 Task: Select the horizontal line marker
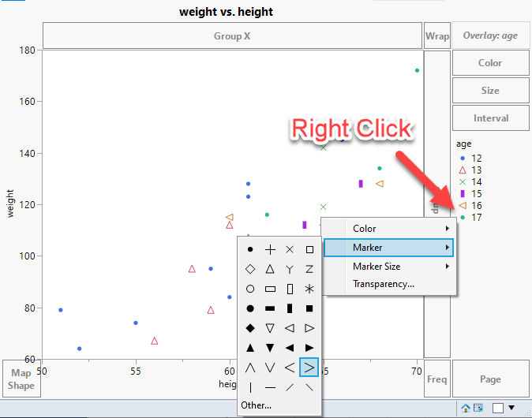click(270, 387)
